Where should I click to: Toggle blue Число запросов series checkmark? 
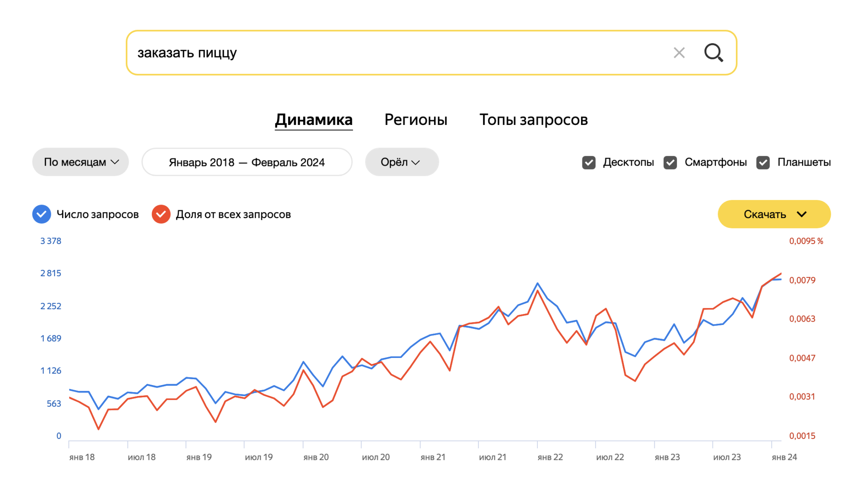click(x=42, y=214)
